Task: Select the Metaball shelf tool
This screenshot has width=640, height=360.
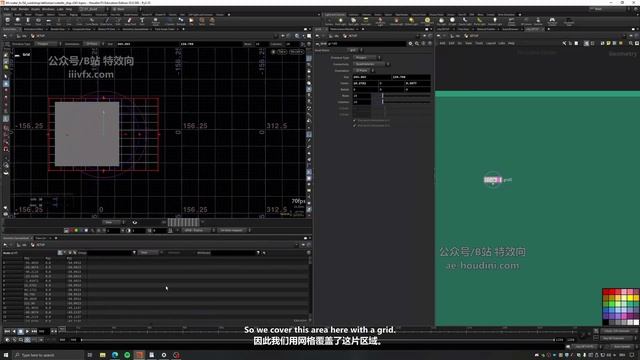Action: [181, 21]
